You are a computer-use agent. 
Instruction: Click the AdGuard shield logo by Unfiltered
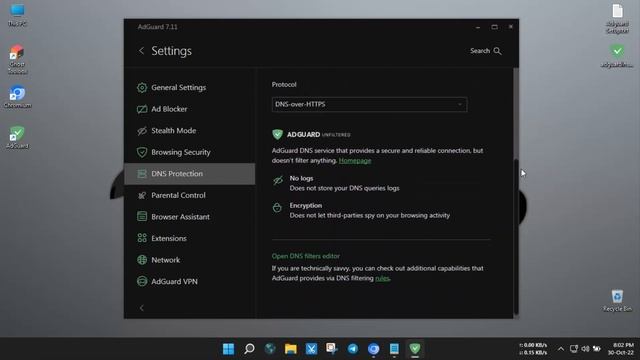point(278,134)
